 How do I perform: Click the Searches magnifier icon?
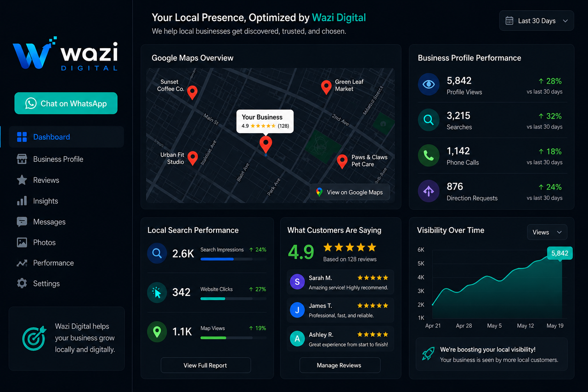[429, 120]
